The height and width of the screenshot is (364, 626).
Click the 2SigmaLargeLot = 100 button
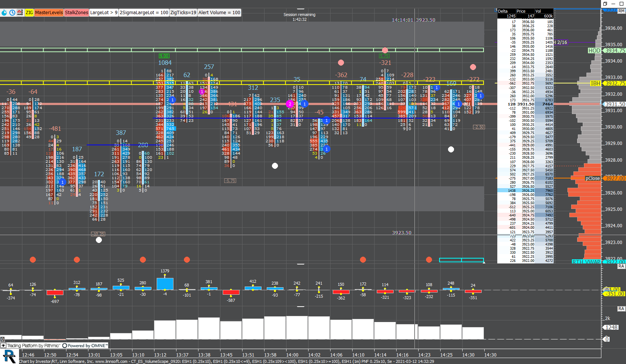pos(144,13)
